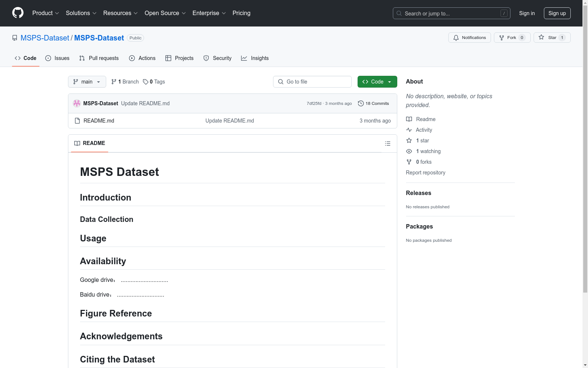Viewport: 588px width, 368px height.
Task: Open the MSPS-Dataset owner link
Action: [x=45, y=38]
